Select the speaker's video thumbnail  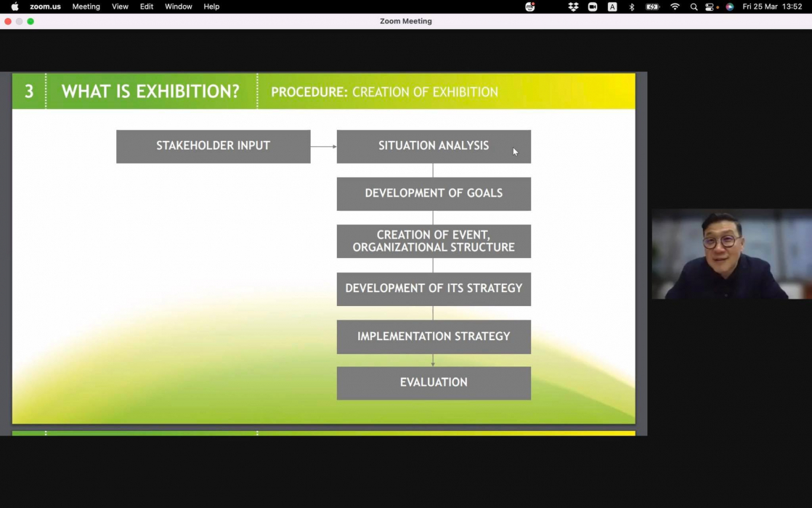click(731, 254)
